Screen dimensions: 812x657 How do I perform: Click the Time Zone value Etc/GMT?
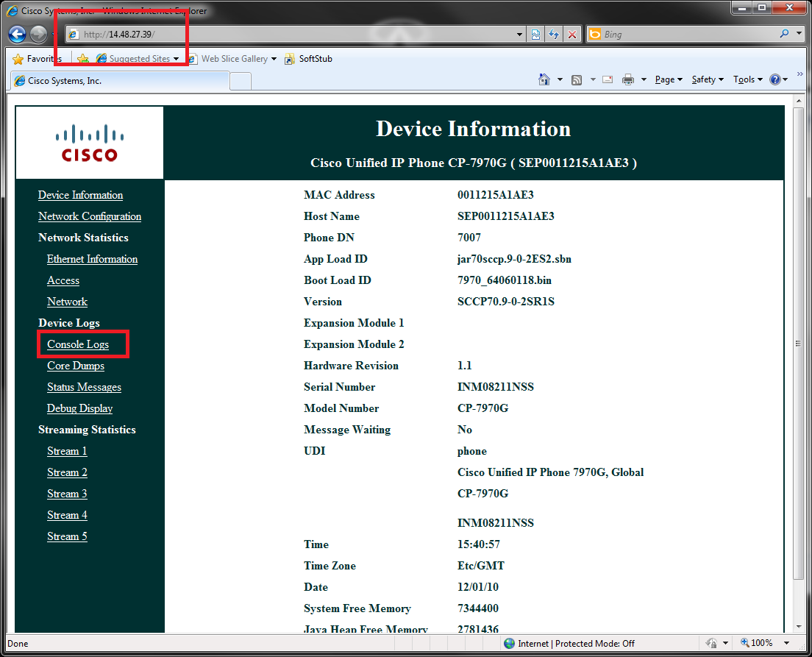point(481,565)
